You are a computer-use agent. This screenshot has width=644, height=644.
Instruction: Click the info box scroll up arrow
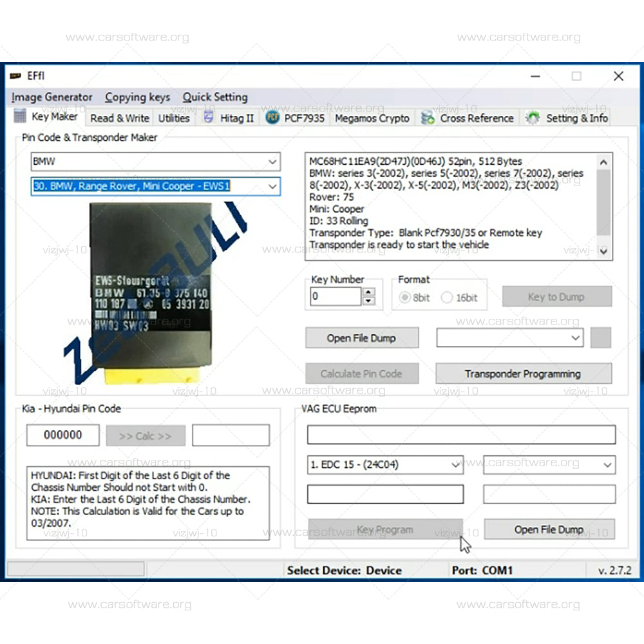[x=603, y=162]
